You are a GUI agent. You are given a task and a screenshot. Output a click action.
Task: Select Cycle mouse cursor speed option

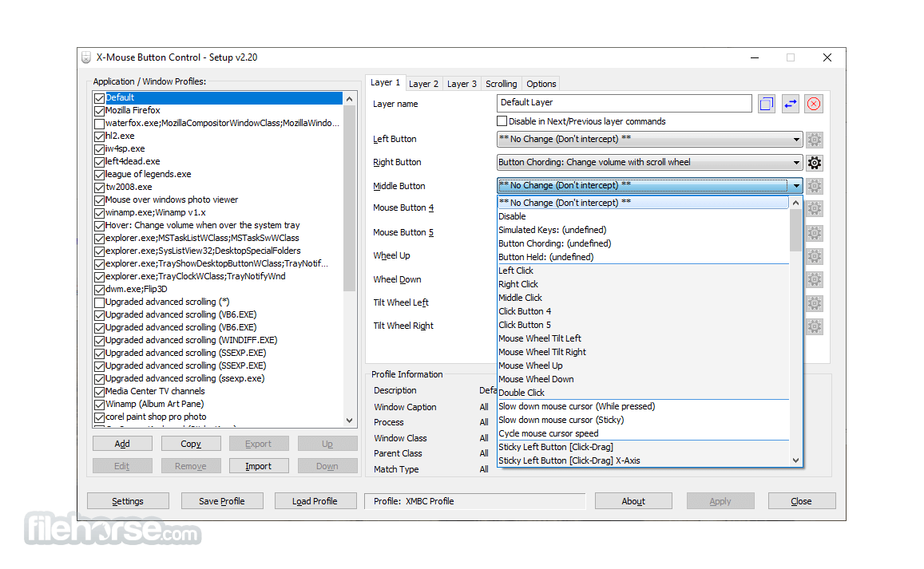643,433
